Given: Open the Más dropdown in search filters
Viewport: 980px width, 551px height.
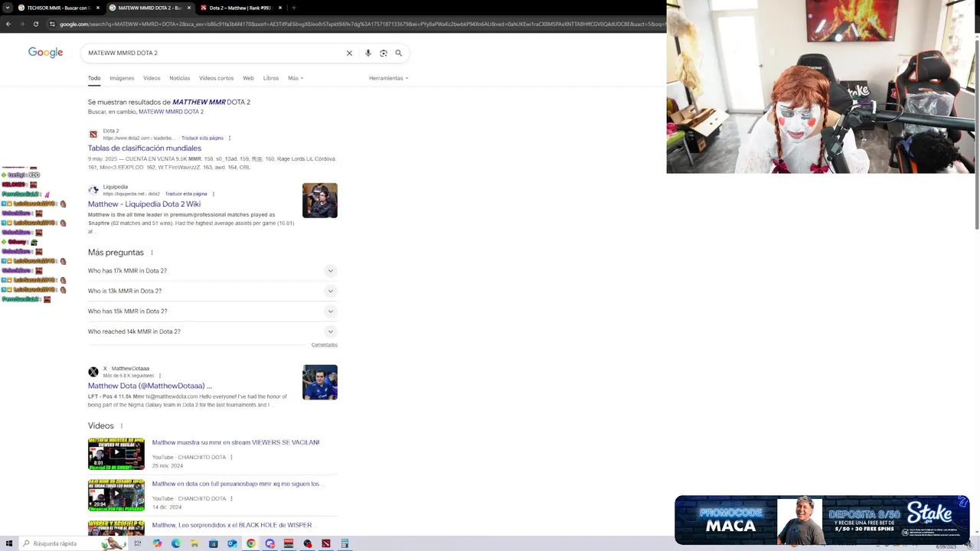Looking at the screenshot, I should click(x=296, y=78).
